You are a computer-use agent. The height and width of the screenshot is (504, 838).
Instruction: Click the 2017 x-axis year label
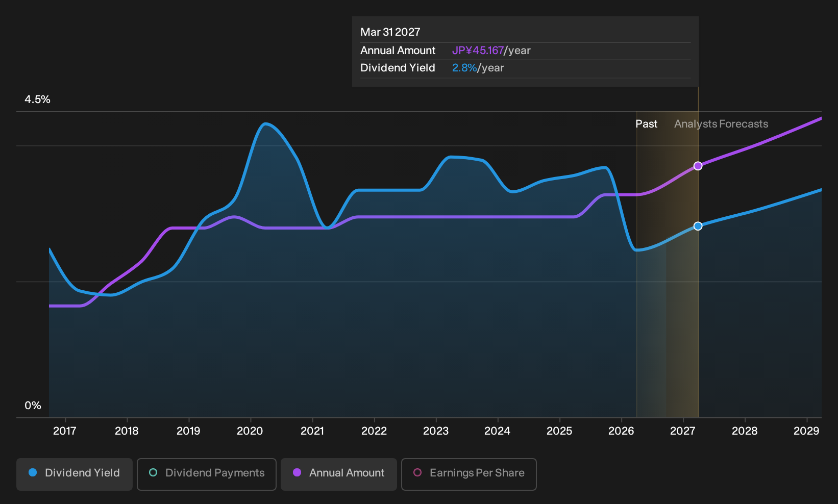point(65,431)
